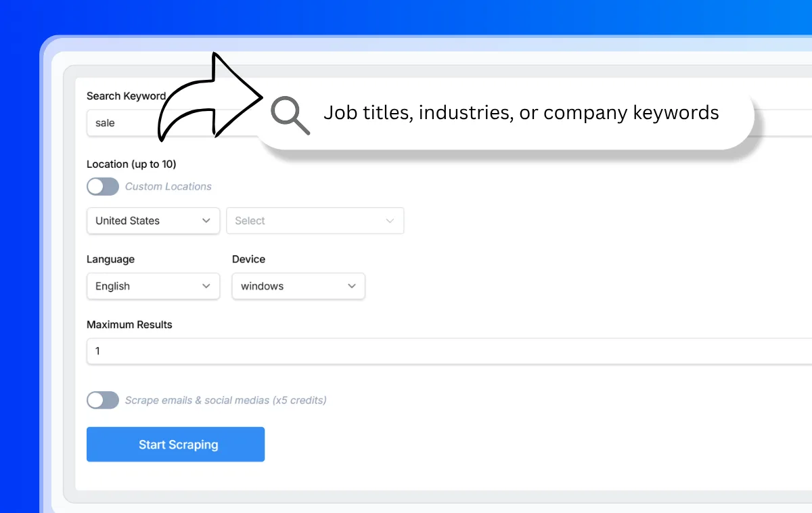Click the Maximum Results label
The height and width of the screenshot is (513, 812).
click(129, 324)
